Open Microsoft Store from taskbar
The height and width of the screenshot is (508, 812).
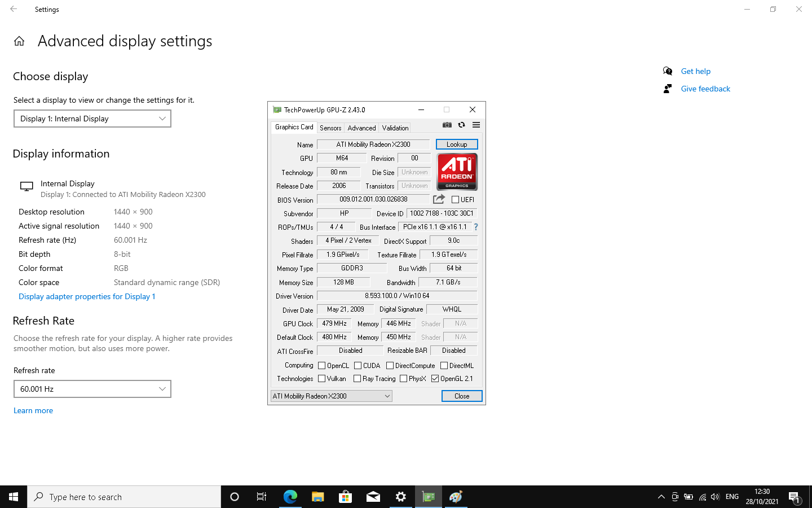tap(345, 497)
